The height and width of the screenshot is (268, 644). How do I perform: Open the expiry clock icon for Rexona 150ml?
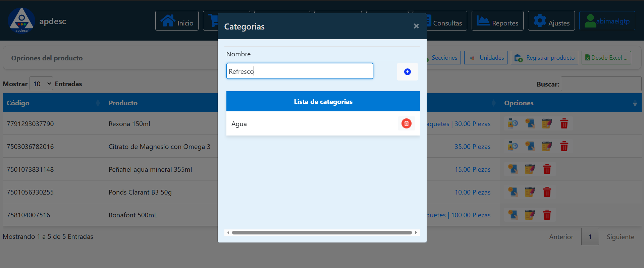(x=513, y=123)
